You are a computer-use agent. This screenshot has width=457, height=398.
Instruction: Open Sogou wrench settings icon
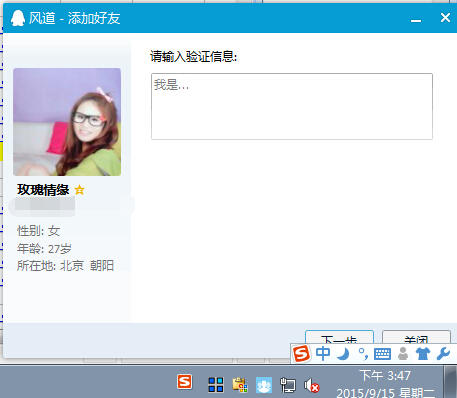444,354
